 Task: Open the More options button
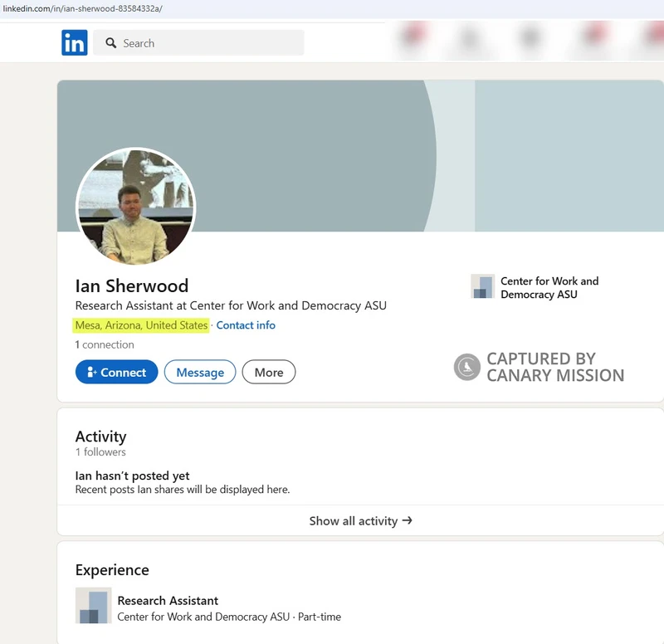coord(268,372)
